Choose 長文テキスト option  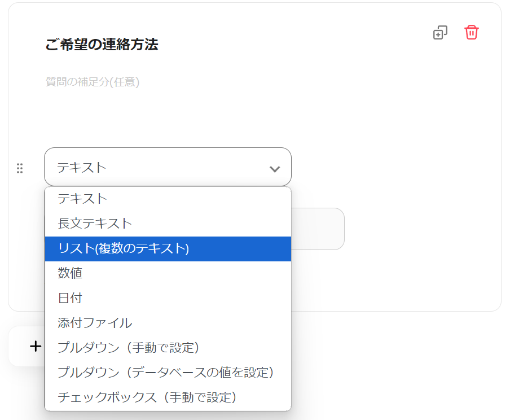(x=168, y=224)
